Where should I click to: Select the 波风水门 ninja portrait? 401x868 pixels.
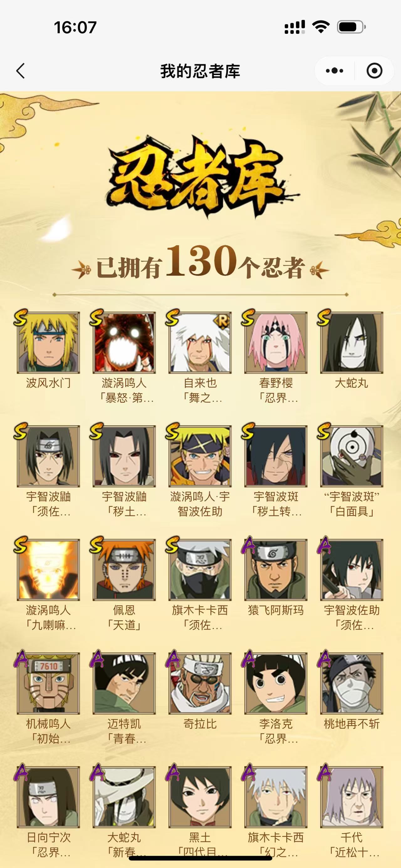[48, 342]
